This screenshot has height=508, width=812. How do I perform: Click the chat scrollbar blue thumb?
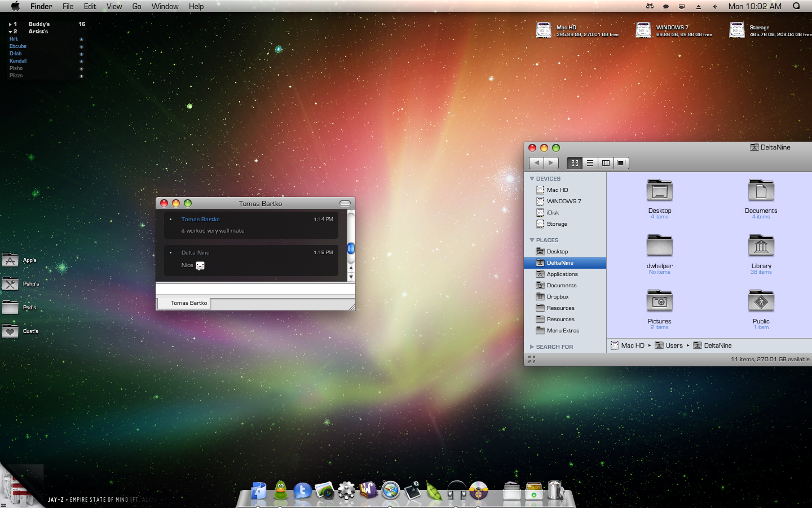pyautogui.click(x=351, y=248)
